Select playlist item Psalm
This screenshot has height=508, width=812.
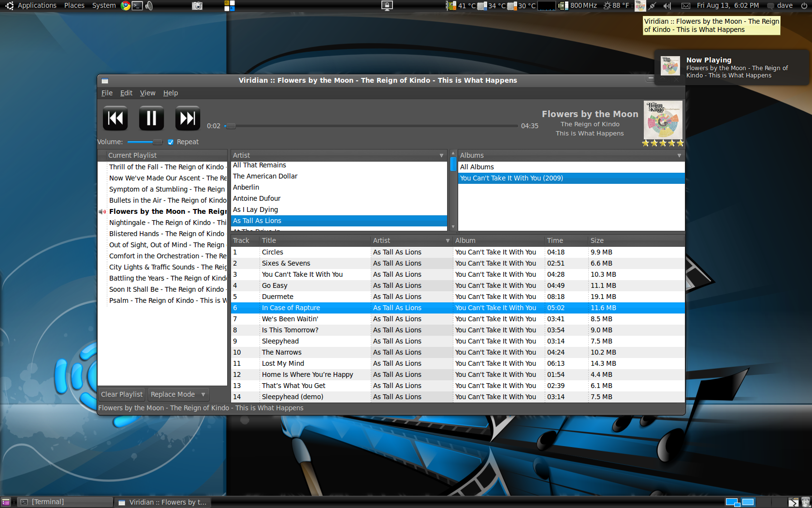[x=162, y=300]
